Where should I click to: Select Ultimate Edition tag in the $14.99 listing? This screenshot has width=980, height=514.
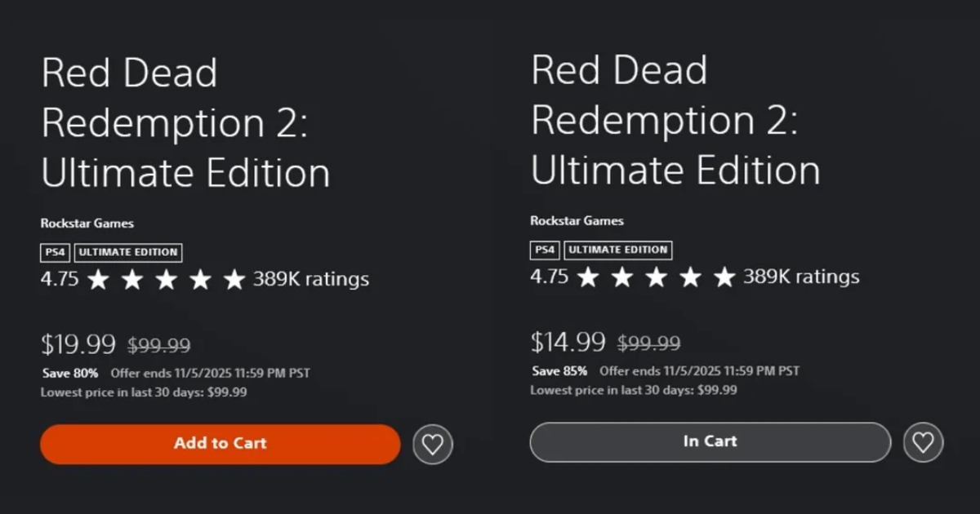point(618,250)
